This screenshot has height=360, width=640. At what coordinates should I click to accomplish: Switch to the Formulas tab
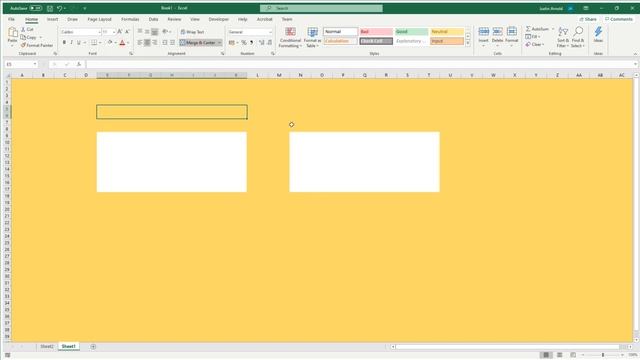130,19
